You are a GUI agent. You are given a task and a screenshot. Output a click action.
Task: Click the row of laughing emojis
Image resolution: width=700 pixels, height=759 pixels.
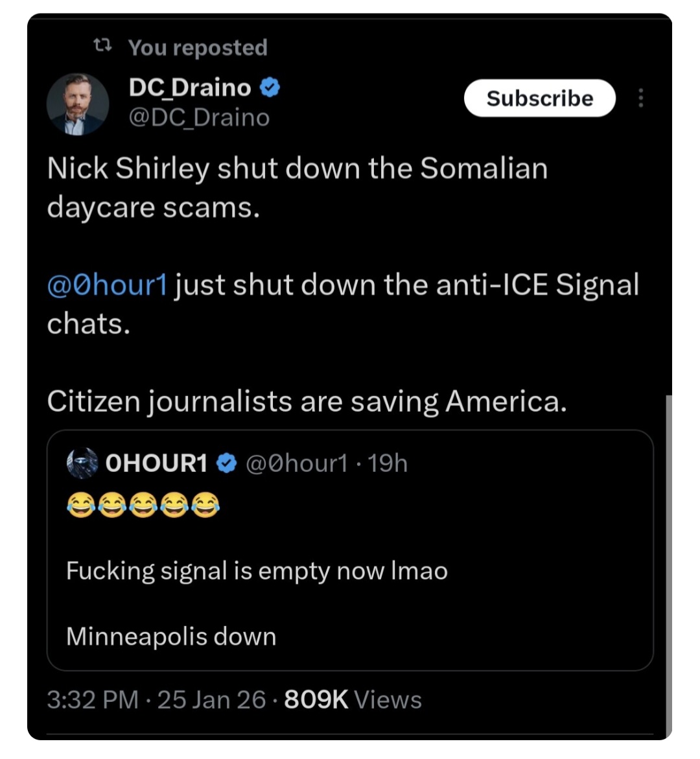click(143, 504)
